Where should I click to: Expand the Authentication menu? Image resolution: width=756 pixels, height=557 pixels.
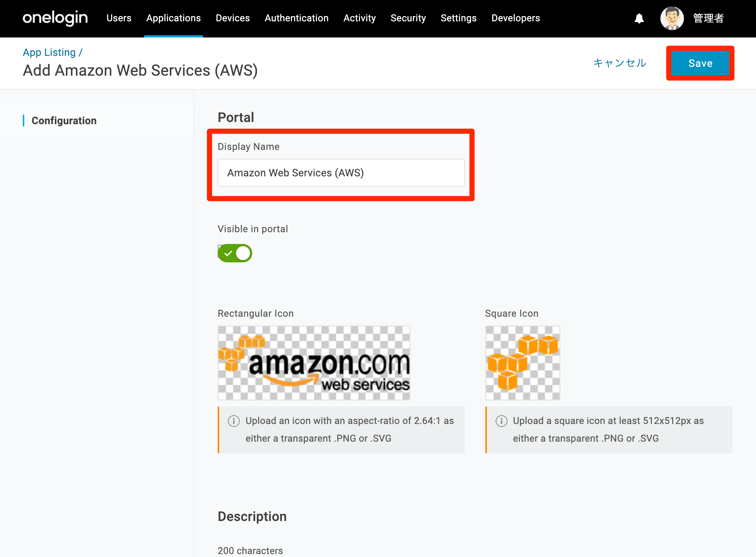point(297,18)
